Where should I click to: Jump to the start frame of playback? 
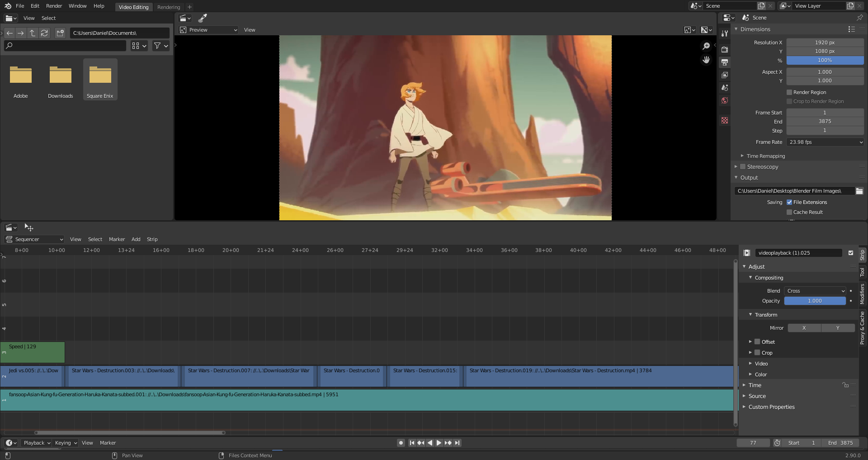412,443
